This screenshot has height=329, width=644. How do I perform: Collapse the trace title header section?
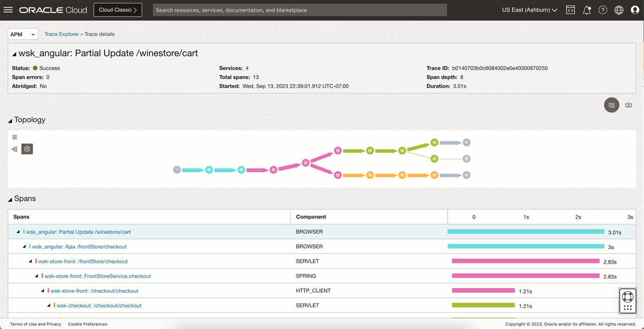click(x=14, y=54)
